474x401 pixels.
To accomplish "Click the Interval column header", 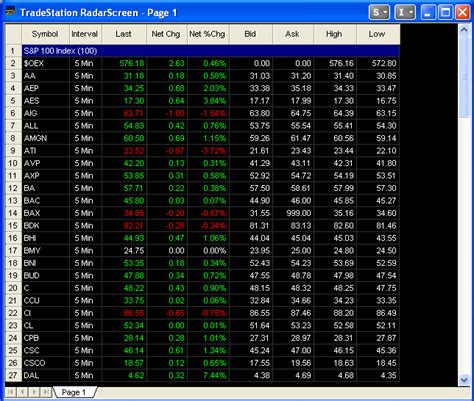I will [85, 34].
